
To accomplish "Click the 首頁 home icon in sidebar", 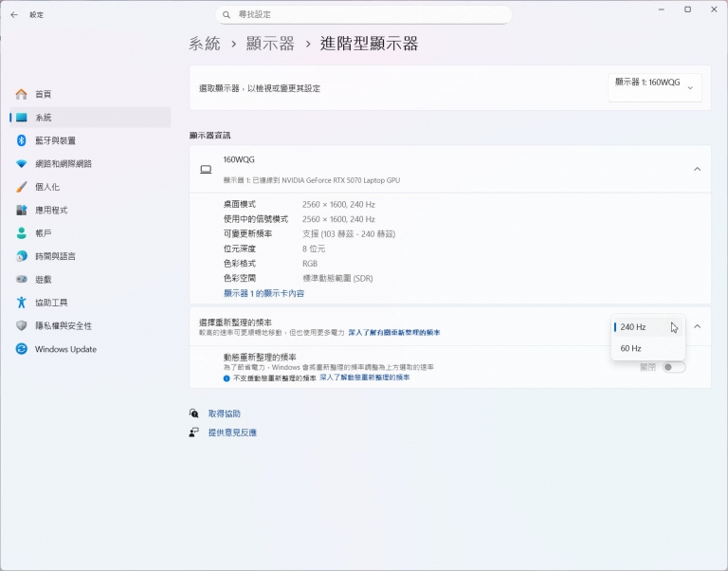I will tap(22, 94).
